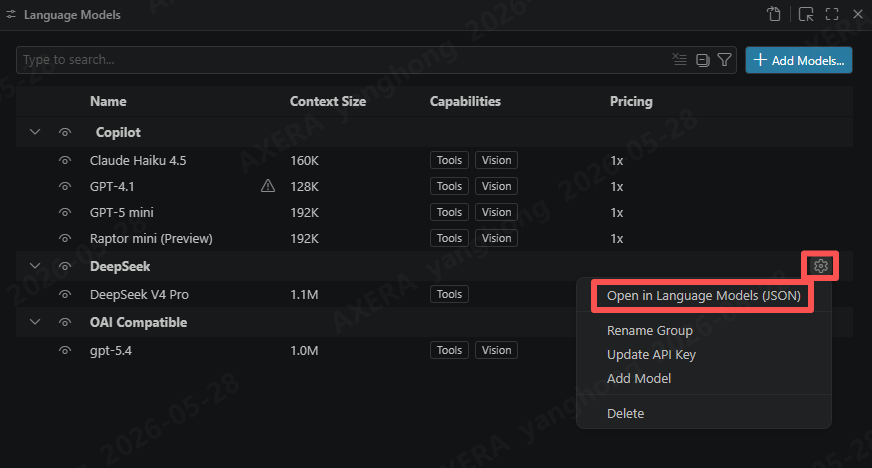Click the Pricing column header

coord(631,101)
